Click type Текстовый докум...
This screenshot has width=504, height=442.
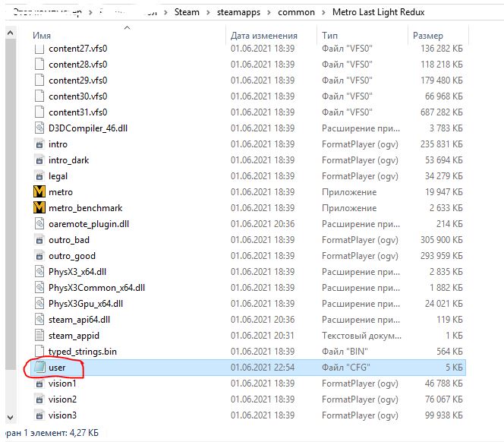coord(361,336)
